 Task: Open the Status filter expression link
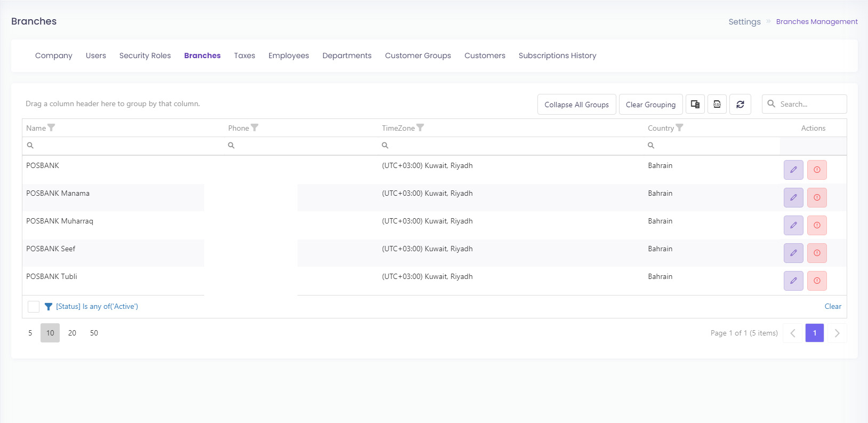97,306
